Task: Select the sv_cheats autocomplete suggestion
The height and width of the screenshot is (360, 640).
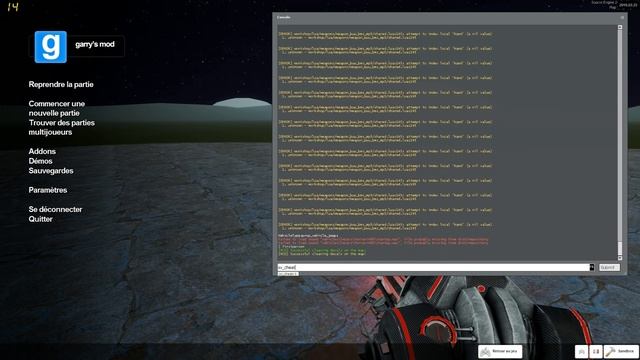Action: (x=288, y=274)
